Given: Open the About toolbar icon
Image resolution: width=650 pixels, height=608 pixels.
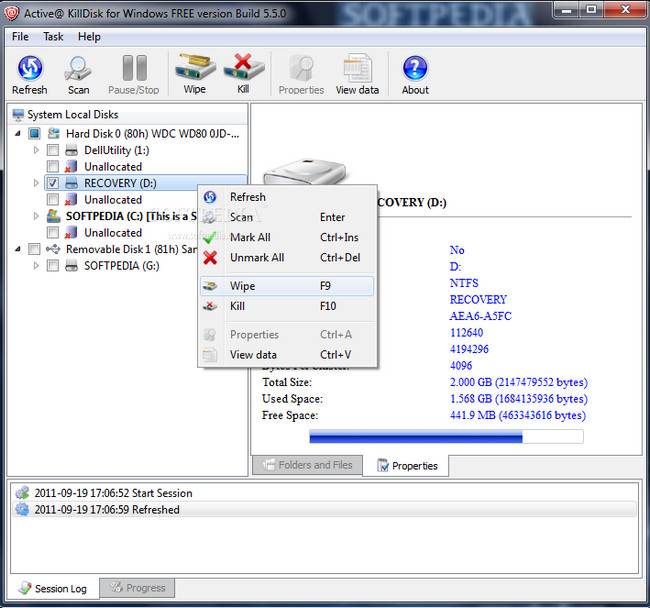Looking at the screenshot, I should coord(415,74).
